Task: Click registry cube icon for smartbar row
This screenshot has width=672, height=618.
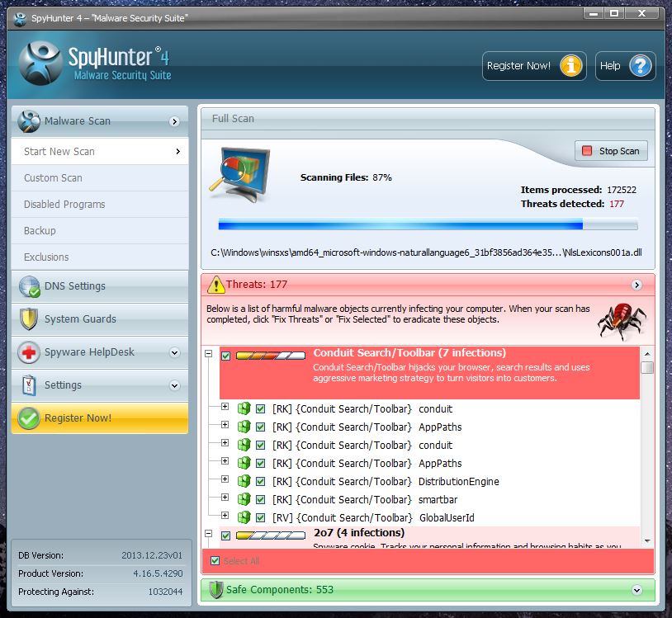Action: coord(244,499)
